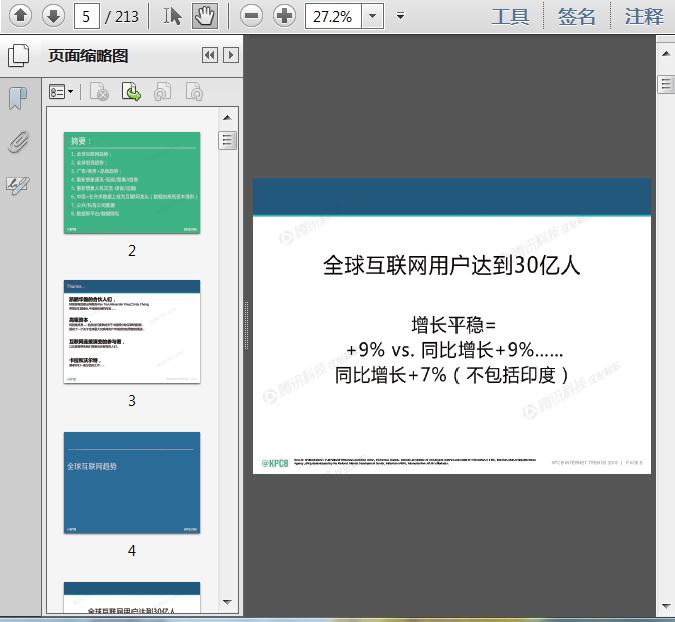Click the zoom field showing 27.2%
Screen dimensions: 675x622
click(x=333, y=16)
